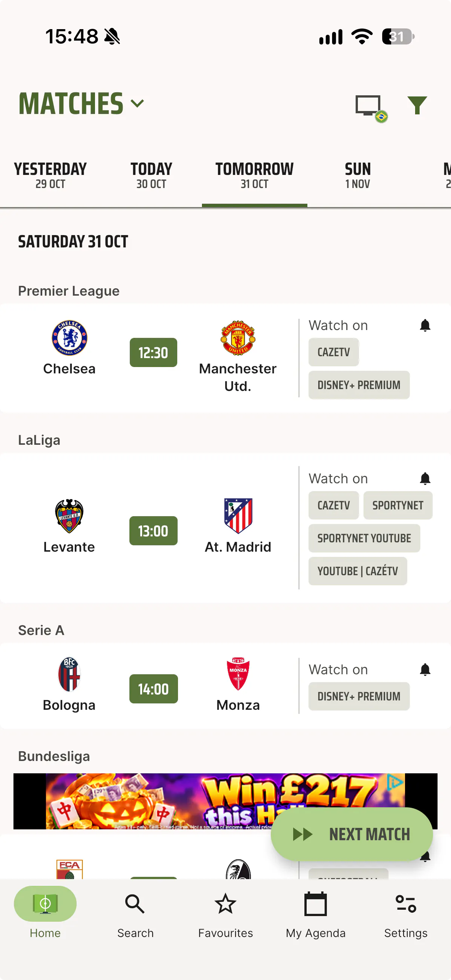Open Settings sliders icon
Viewport: 451px width, 980px height.
point(406,903)
